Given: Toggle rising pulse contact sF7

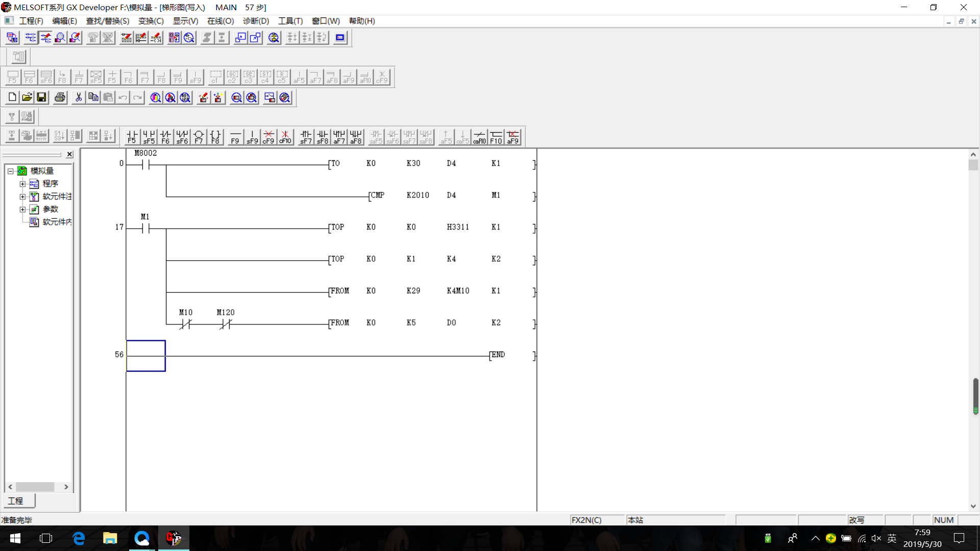Looking at the screenshot, I should (306, 137).
